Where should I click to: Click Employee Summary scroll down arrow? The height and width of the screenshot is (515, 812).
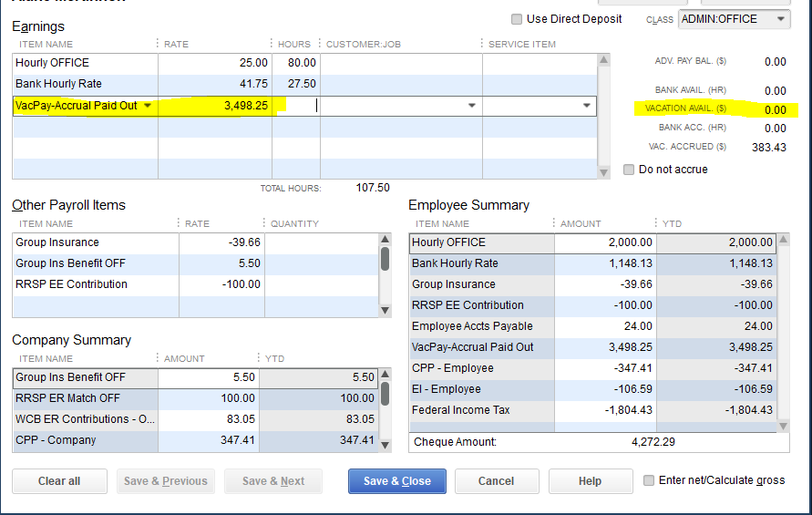pyautogui.click(x=783, y=426)
